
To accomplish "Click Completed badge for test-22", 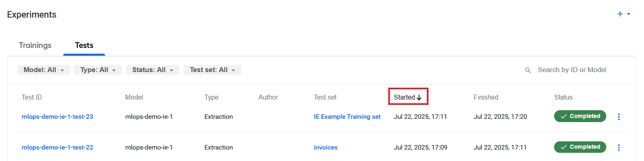I will coord(580,147).
